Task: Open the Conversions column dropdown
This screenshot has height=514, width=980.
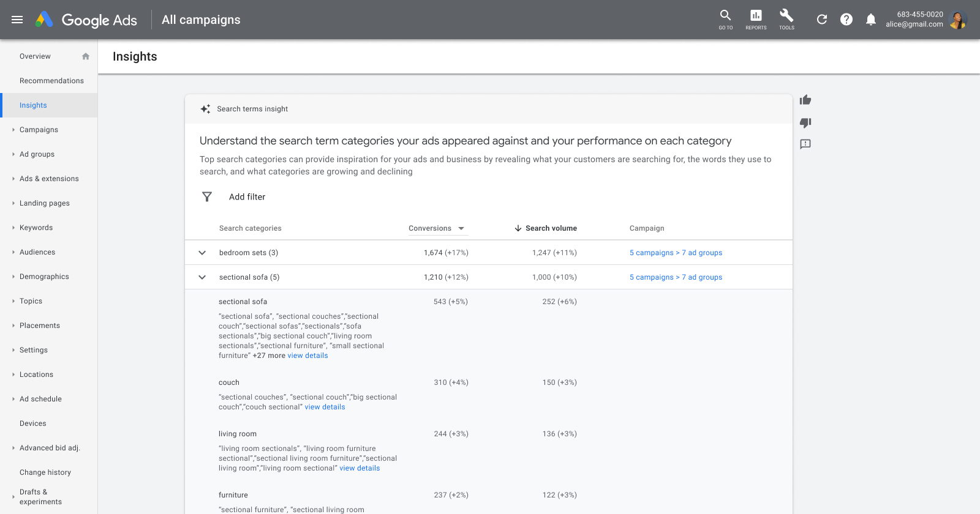Action: tap(461, 228)
